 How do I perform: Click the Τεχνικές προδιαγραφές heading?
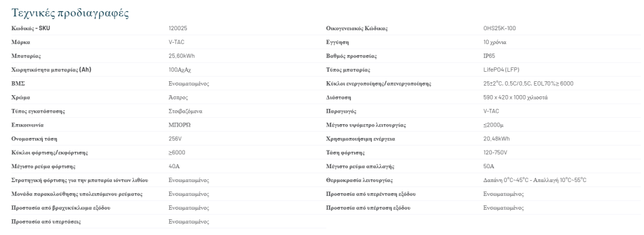[70, 13]
